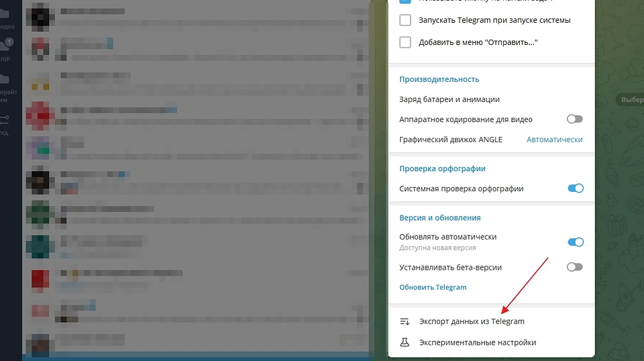Click the flask icon for experimental settings
Image resolution: width=644 pixels, height=361 pixels.
pos(405,342)
